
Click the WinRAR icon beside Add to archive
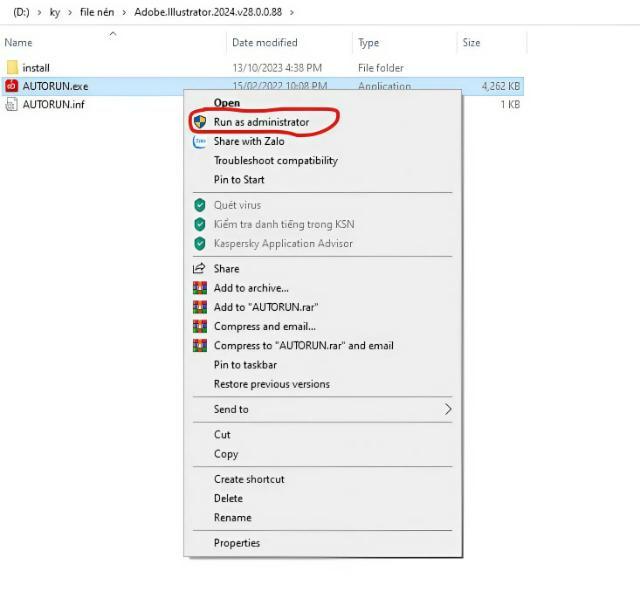click(199, 288)
